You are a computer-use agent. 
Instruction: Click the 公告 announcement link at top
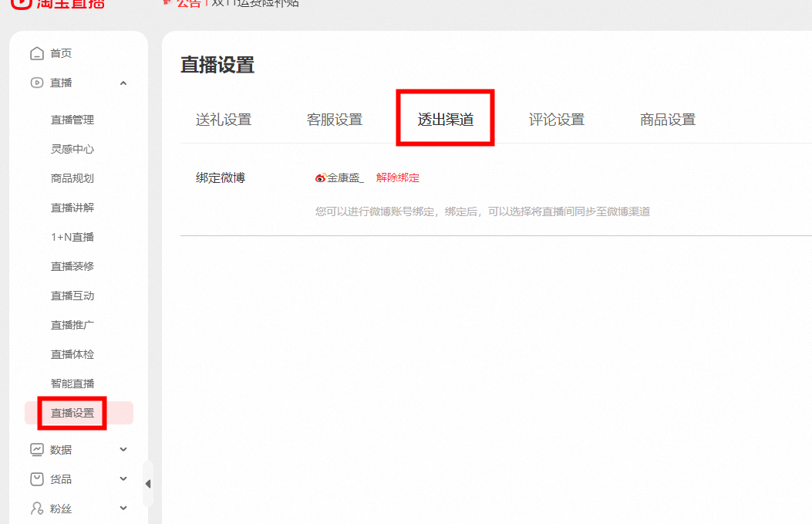click(x=188, y=3)
